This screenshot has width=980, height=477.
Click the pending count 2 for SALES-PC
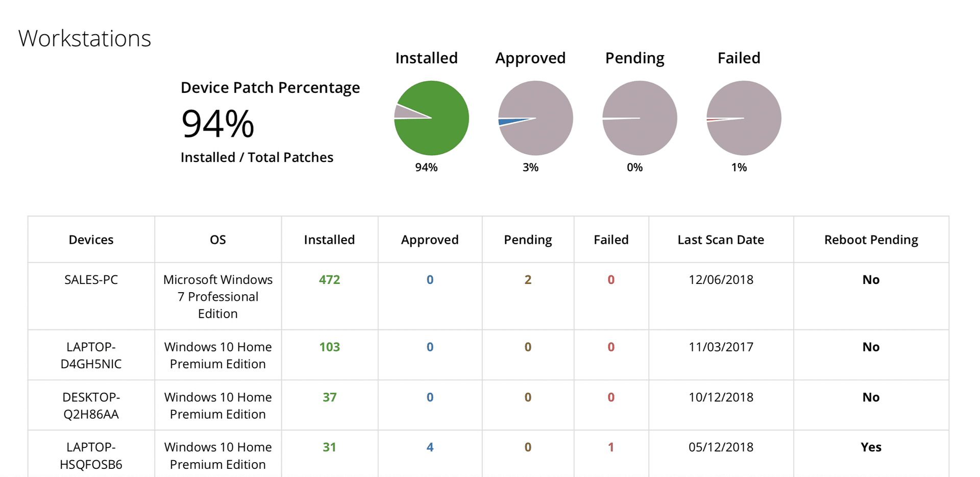click(x=528, y=279)
